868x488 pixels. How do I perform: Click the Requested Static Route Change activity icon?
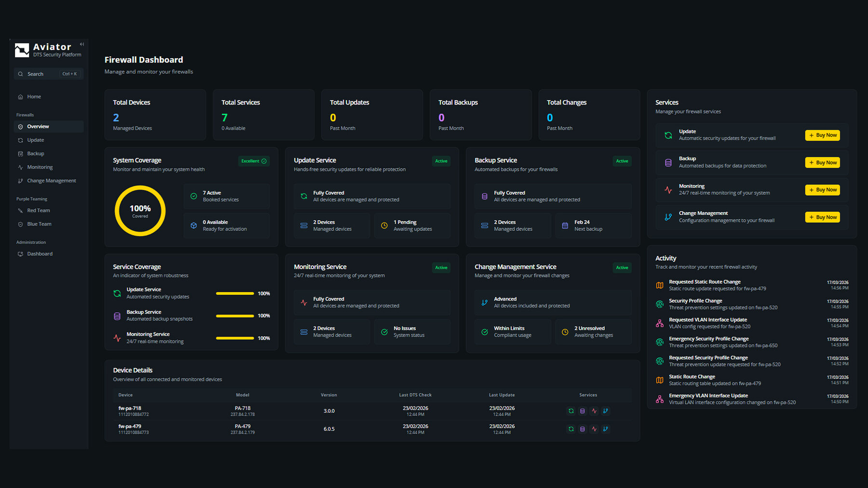coord(660,285)
